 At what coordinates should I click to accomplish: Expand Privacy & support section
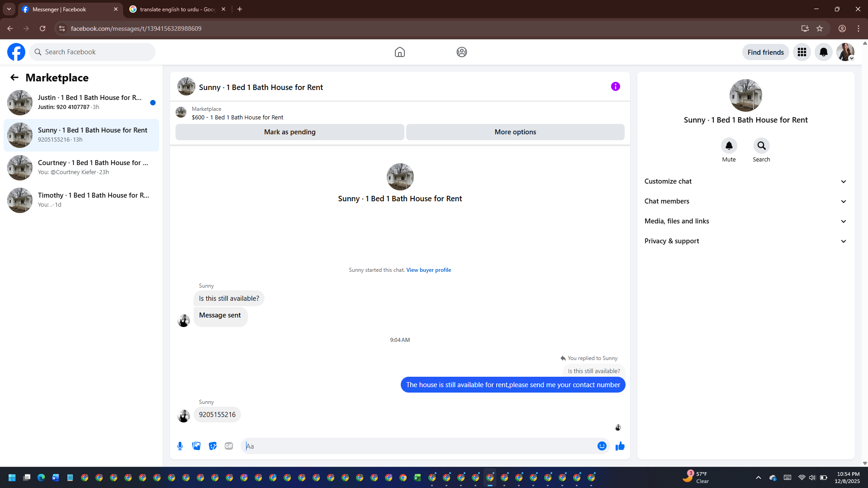point(745,241)
